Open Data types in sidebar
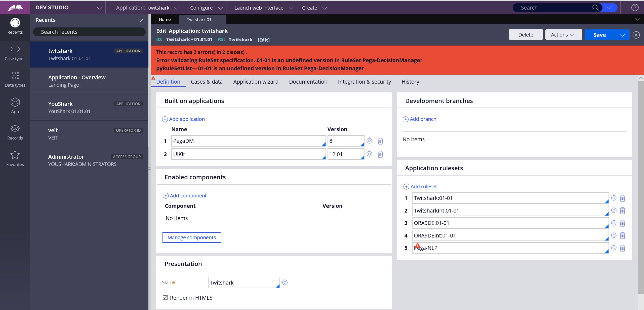644x310 pixels. click(x=15, y=79)
